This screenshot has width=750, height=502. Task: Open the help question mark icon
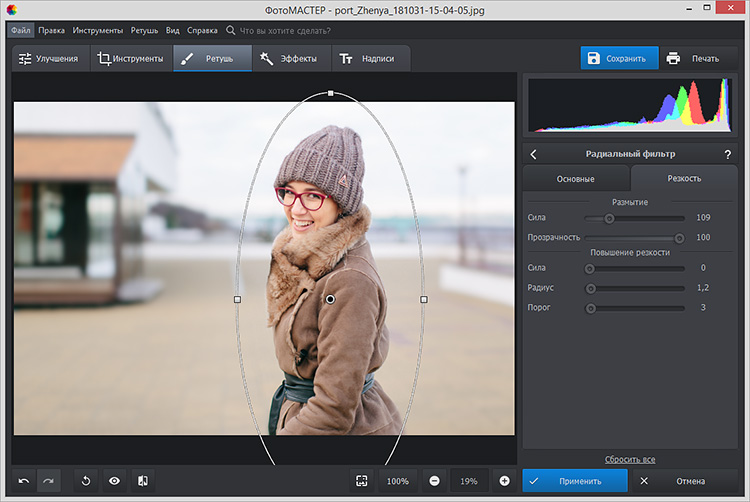(x=727, y=154)
